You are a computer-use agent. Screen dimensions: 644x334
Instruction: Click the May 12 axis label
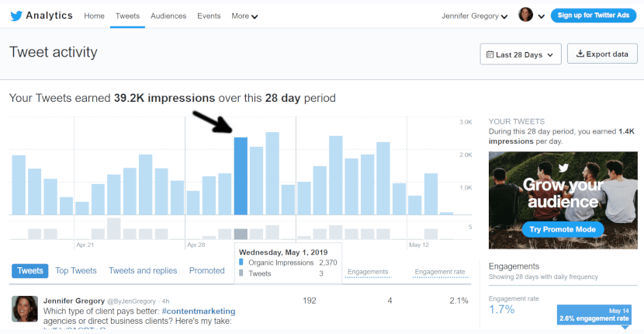(418, 245)
